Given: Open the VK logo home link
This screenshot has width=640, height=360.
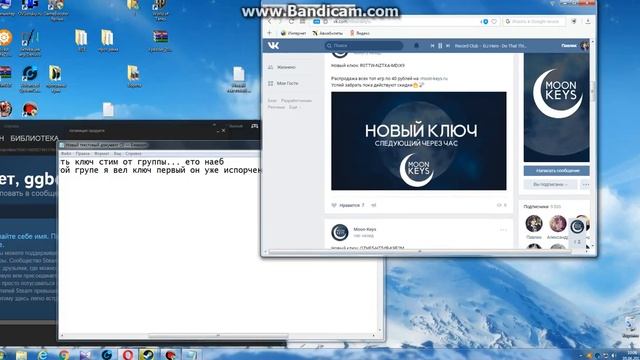Looking at the screenshot, I should (273, 46).
